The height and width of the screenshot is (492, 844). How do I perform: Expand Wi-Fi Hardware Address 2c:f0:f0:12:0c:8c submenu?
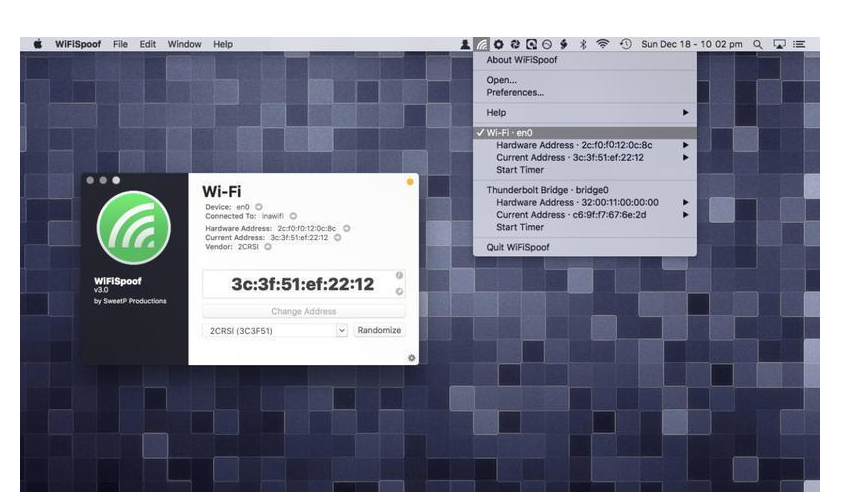686,145
